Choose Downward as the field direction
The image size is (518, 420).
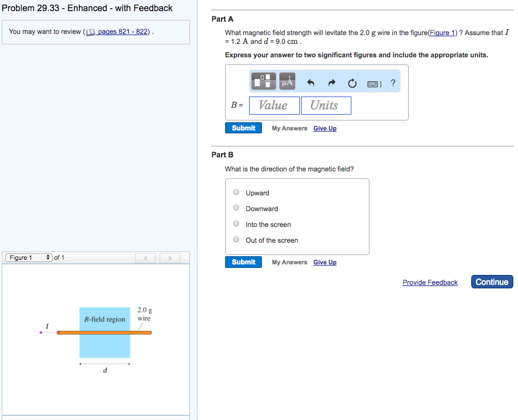pos(236,208)
